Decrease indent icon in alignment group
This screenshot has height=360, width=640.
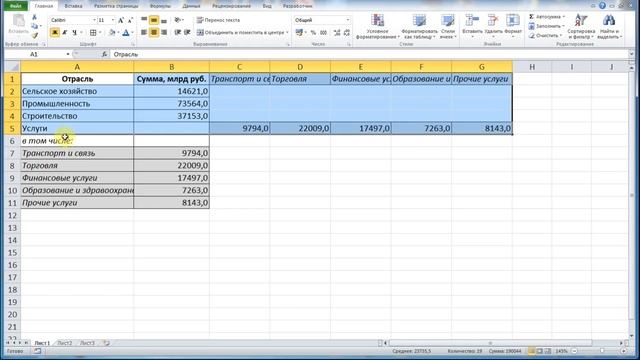coord(178,32)
